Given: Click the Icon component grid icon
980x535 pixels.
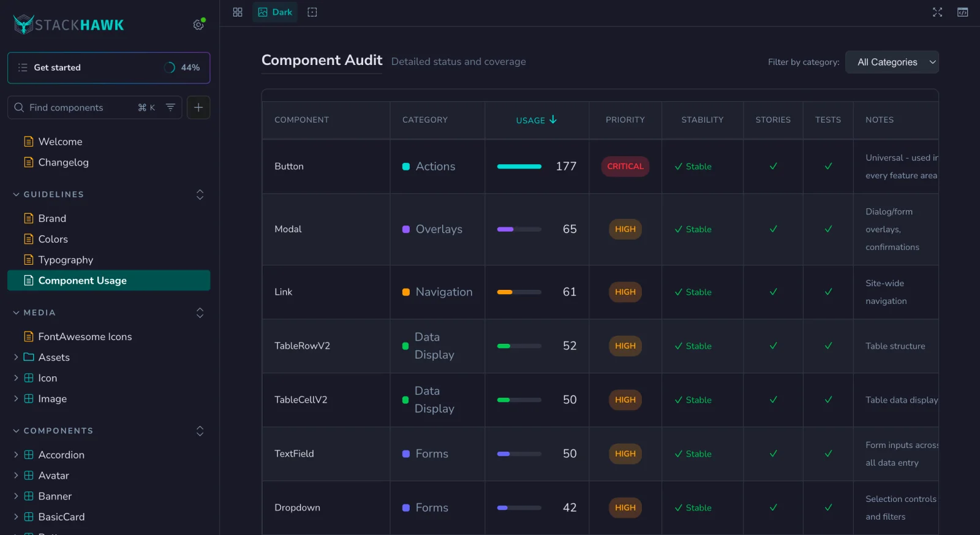Looking at the screenshot, I should (29, 378).
